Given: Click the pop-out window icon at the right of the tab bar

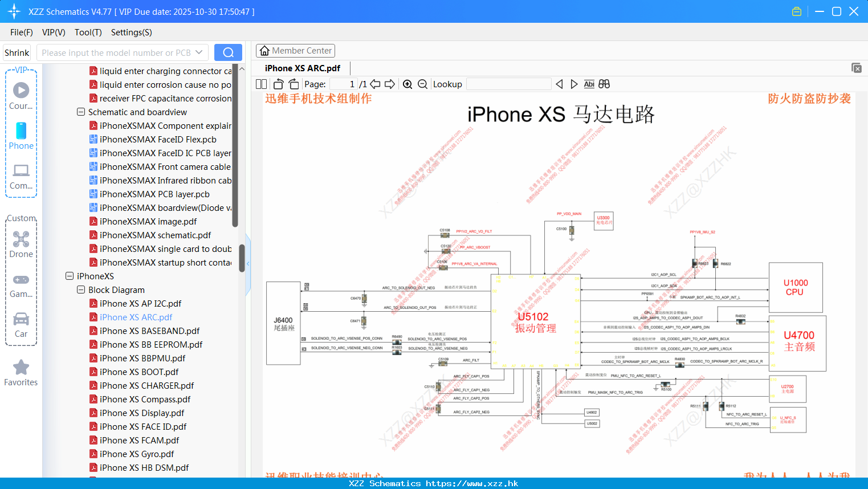Looking at the screenshot, I should tap(857, 68).
